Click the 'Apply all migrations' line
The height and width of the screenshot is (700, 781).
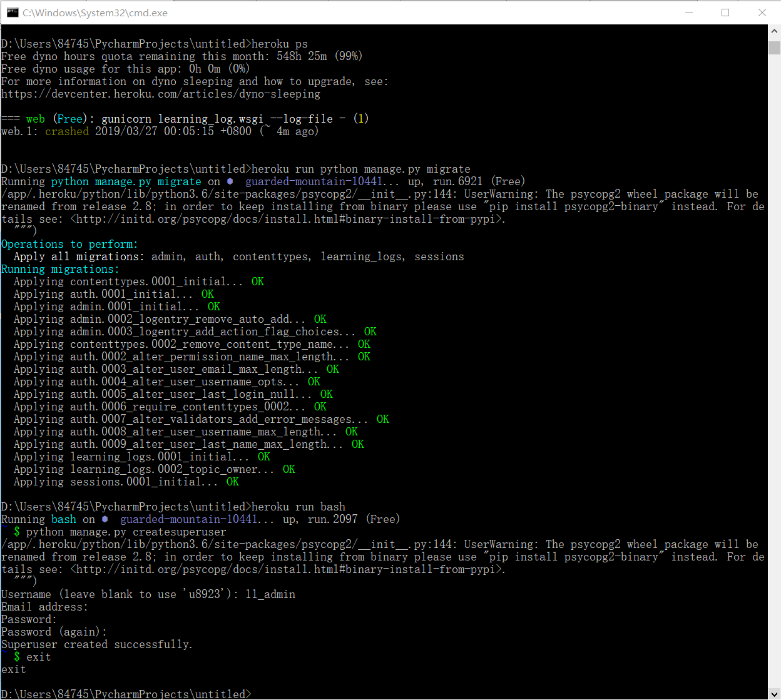(x=239, y=256)
